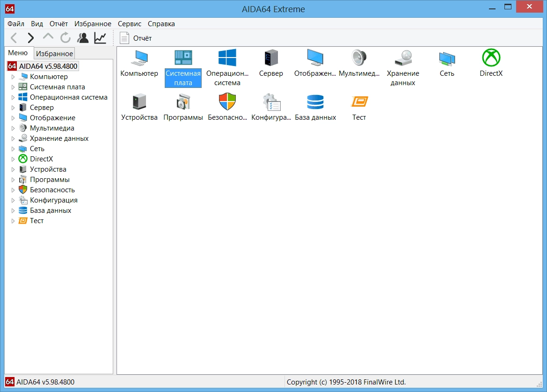Viewport: 547px width, 392px height.
Task: Expand the Системная плата tree node
Action: click(x=13, y=87)
